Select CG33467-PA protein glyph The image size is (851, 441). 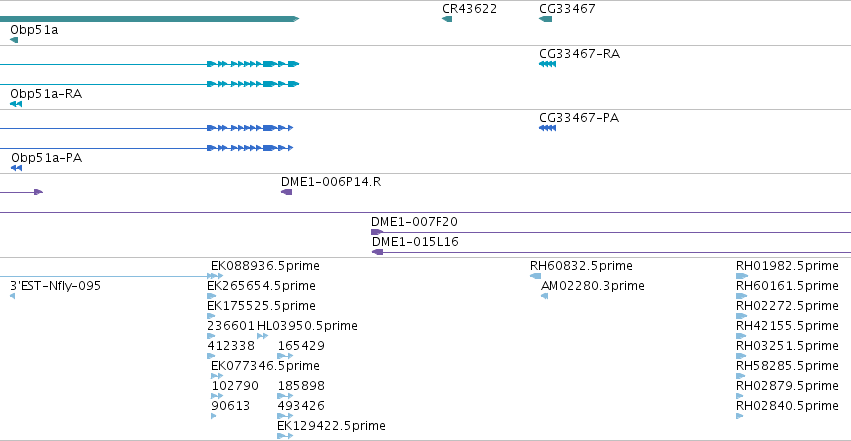548,128
